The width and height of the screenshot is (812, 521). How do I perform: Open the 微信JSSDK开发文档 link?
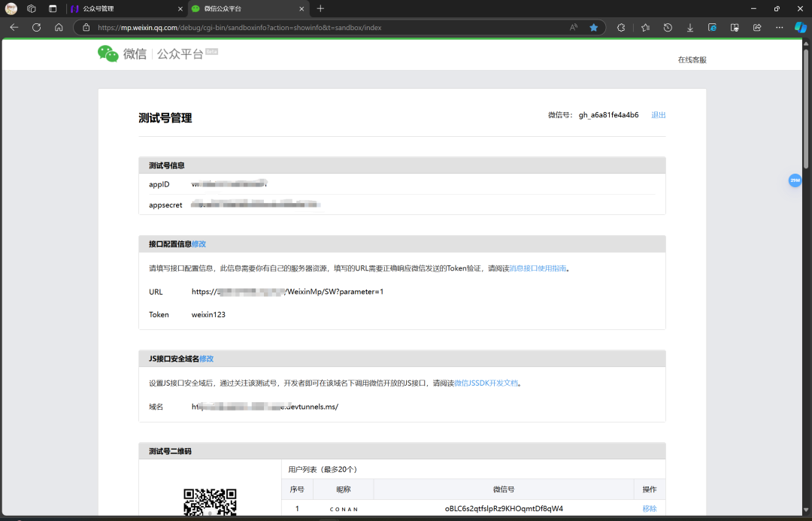coord(486,383)
